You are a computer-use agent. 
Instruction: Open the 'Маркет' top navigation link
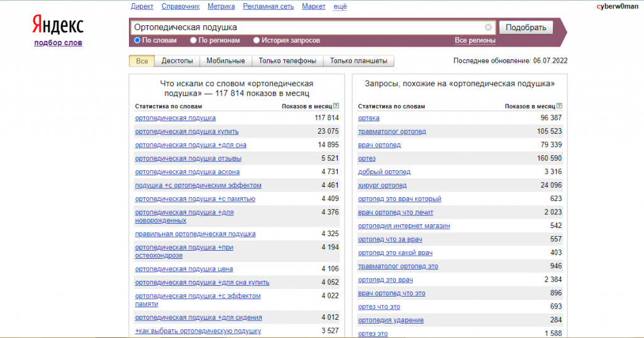point(313,6)
